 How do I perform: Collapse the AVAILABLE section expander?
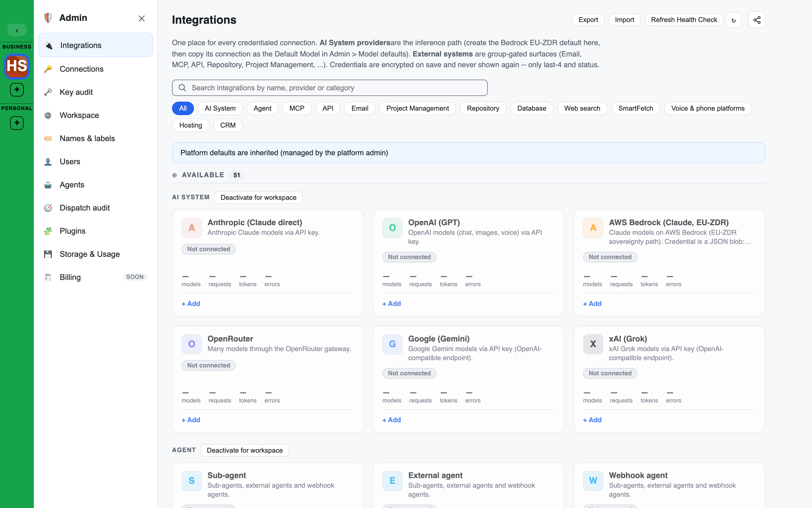pyautogui.click(x=175, y=175)
